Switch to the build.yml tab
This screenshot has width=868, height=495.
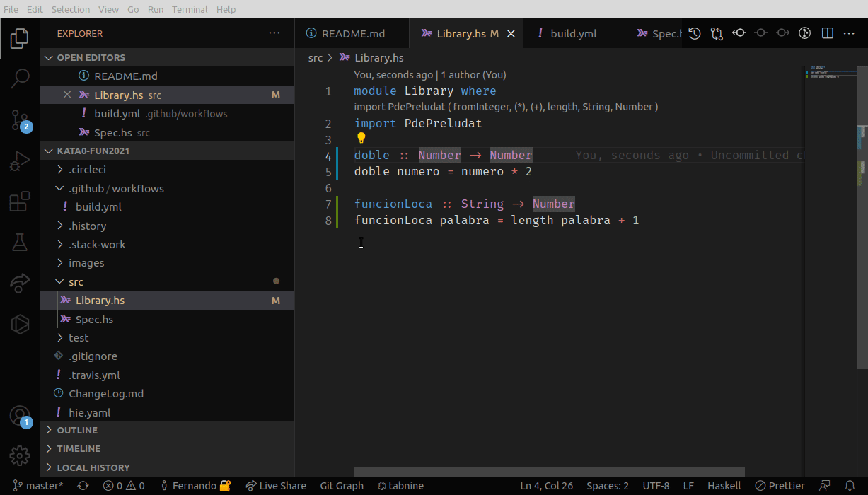coord(574,33)
